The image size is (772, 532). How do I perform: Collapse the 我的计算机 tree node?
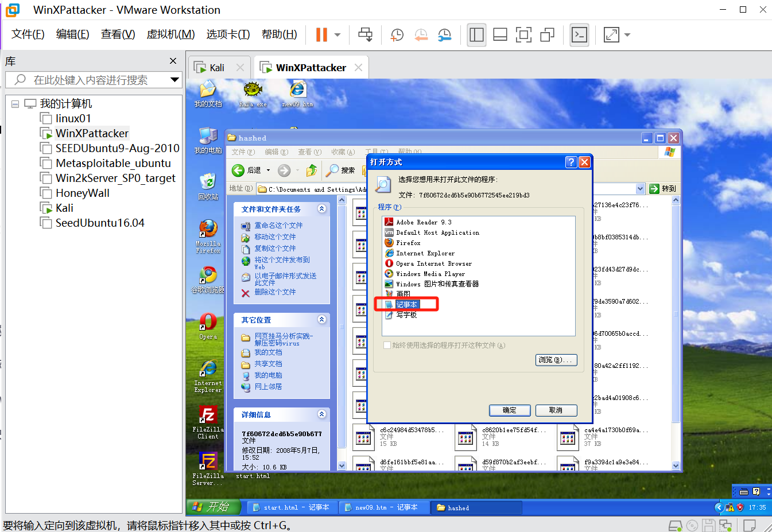coord(15,104)
